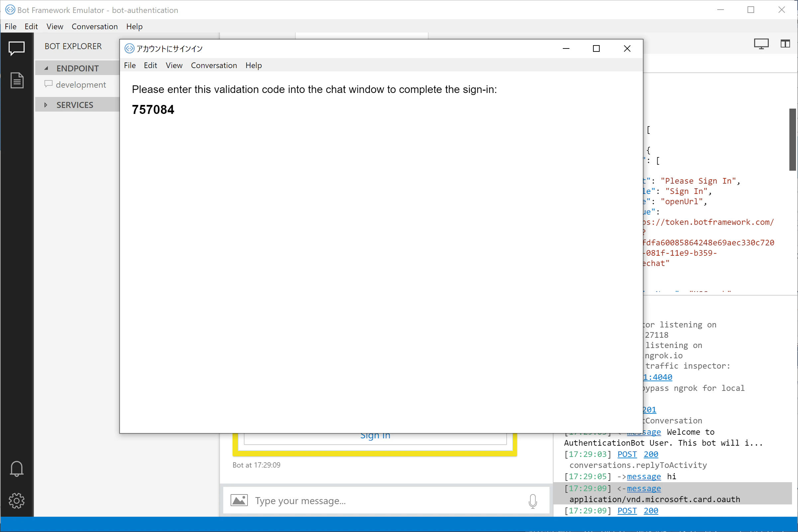
Task: Click the inspector panel vertical scrollbar
Action: click(x=793, y=139)
